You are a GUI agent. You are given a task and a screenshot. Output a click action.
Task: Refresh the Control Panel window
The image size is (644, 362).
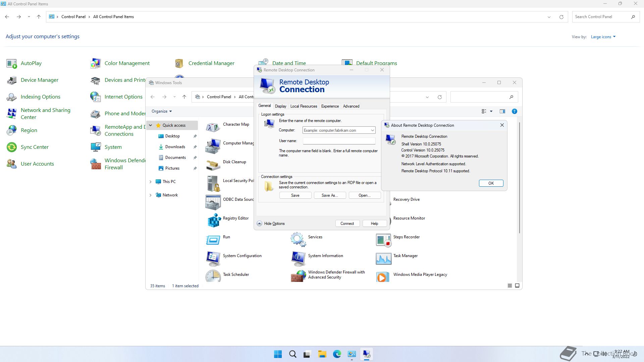[561, 17]
